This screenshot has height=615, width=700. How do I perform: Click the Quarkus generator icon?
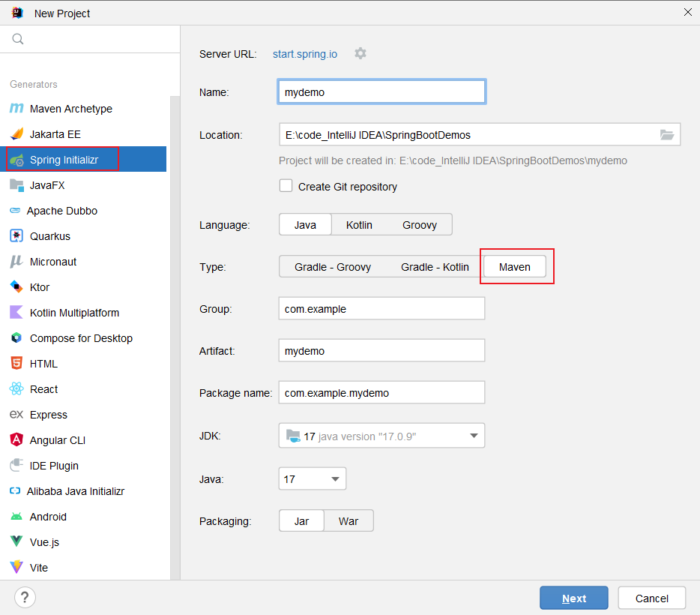point(16,235)
